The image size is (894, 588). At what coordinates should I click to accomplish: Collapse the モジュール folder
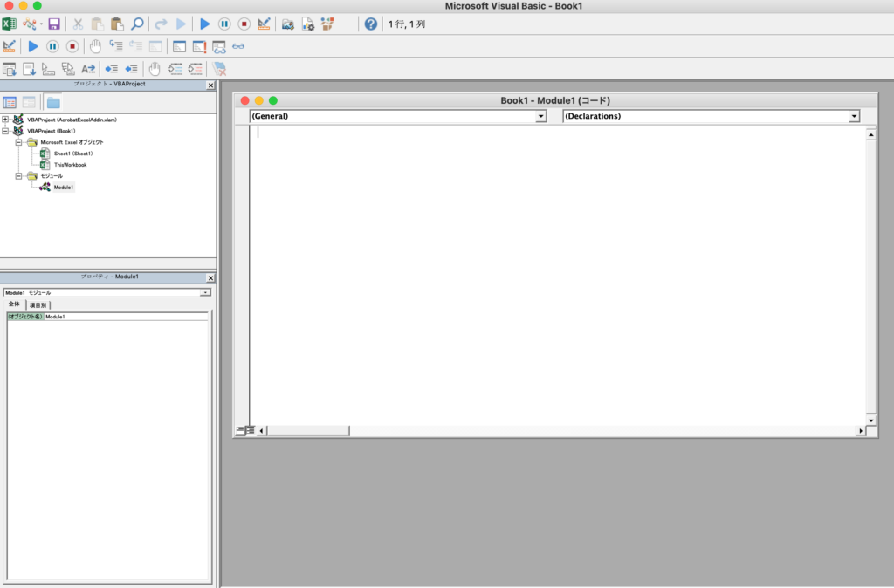[x=19, y=176]
